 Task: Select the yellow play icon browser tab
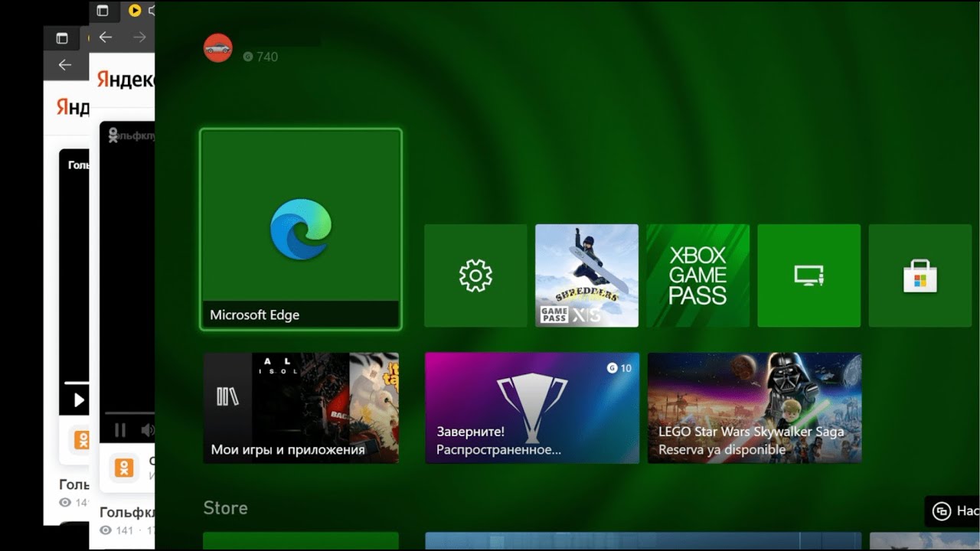pos(135,11)
